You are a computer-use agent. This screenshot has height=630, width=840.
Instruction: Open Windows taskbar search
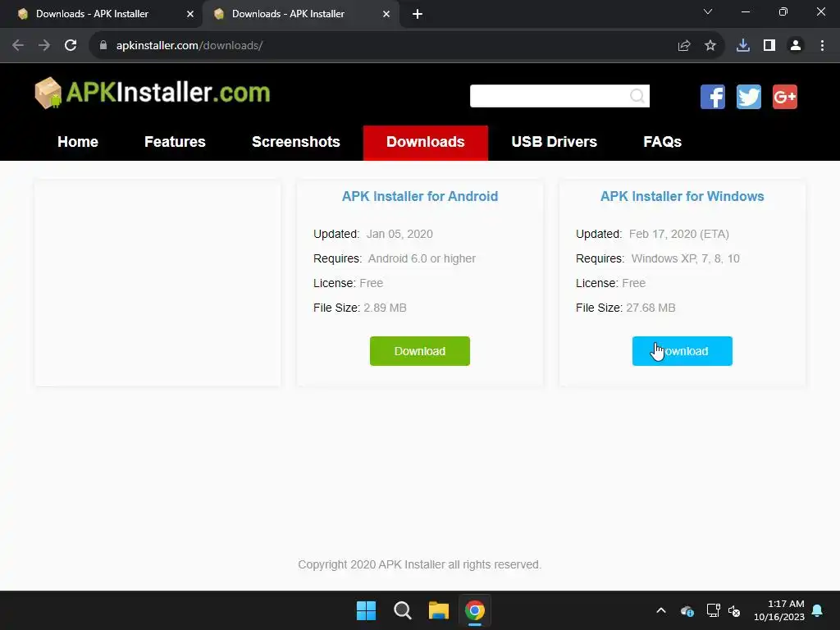[x=402, y=610]
